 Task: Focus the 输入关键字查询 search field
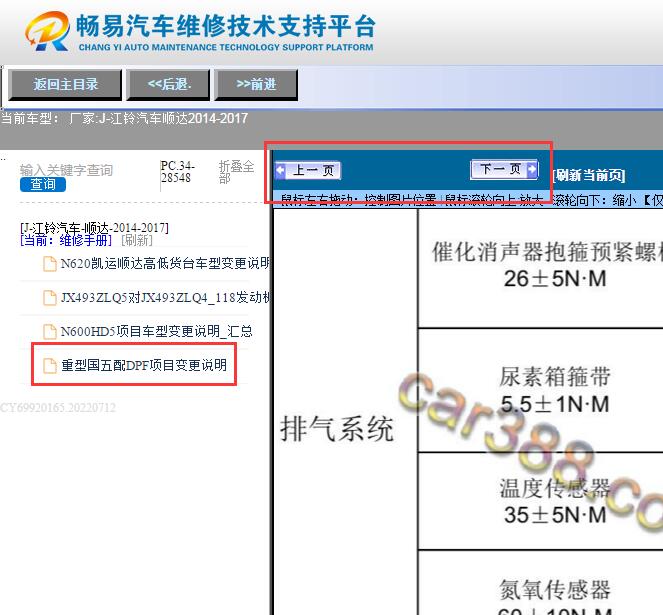pos(66,170)
